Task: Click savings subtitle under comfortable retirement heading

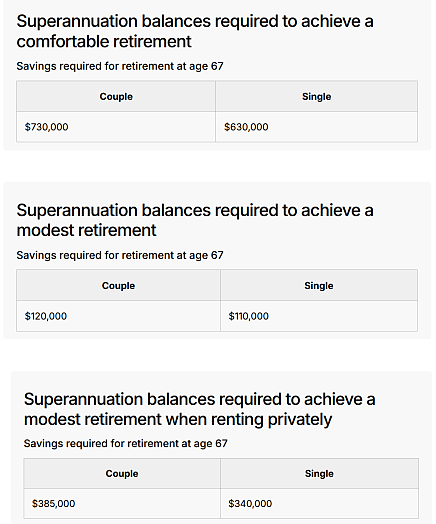Action: click(120, 66)
